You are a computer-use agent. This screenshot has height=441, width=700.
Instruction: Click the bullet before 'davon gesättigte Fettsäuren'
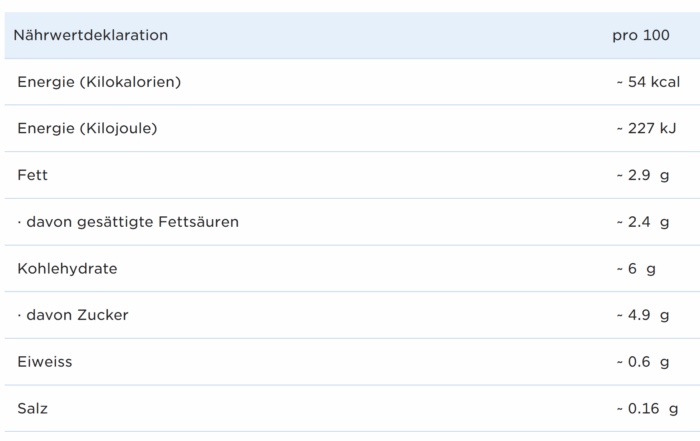[x=19, y=222]
